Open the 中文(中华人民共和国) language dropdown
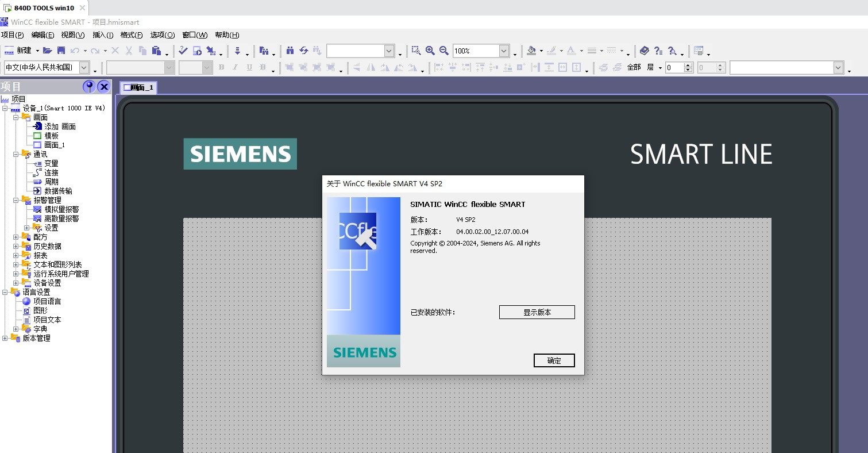The width and height of the screenshot is (868, 453). tap(84, 67)
